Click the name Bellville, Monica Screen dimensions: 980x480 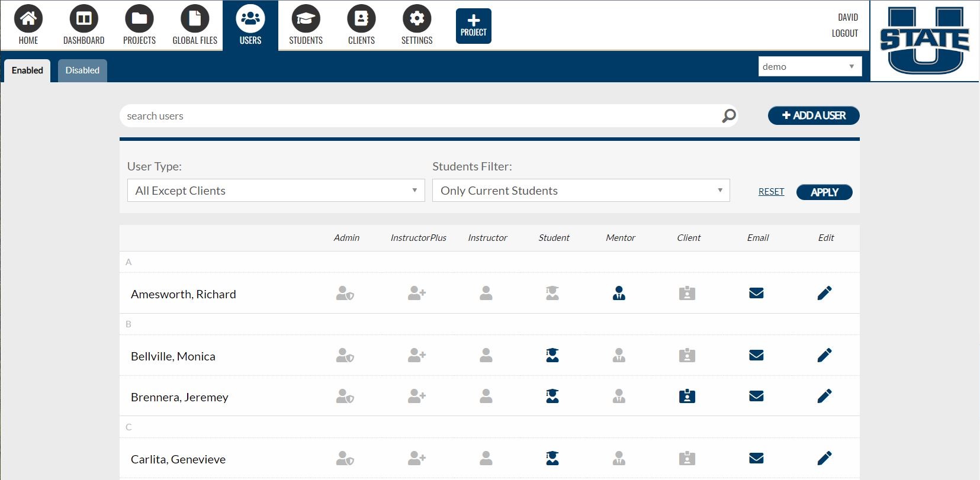pyautogui.click(x=173, y=356)
